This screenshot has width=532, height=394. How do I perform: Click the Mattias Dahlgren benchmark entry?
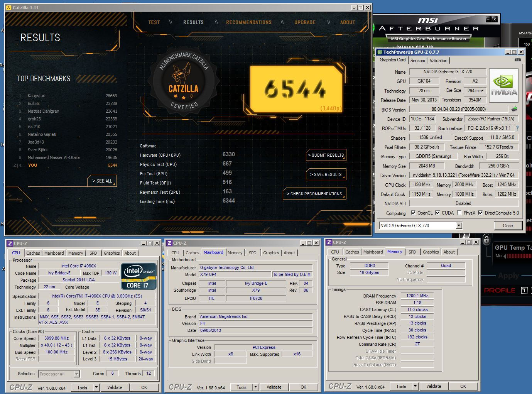(68, 111)
